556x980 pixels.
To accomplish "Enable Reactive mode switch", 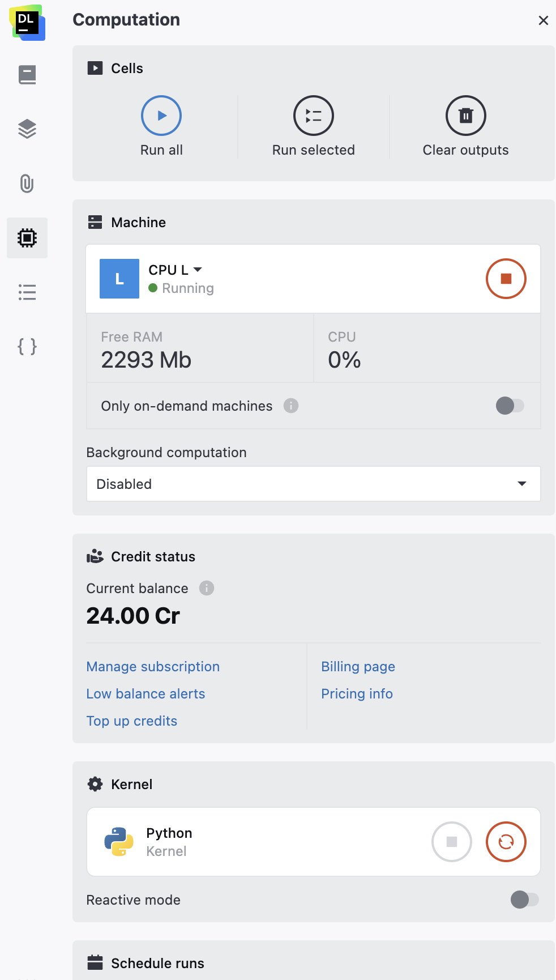I will (x=524, y=900).
